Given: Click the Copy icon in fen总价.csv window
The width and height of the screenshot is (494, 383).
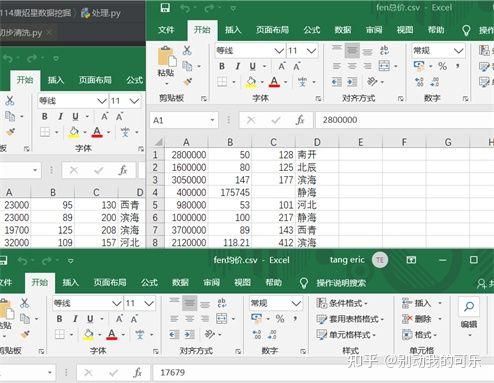Looking at the screenshot, I should (x=187, y=66).
